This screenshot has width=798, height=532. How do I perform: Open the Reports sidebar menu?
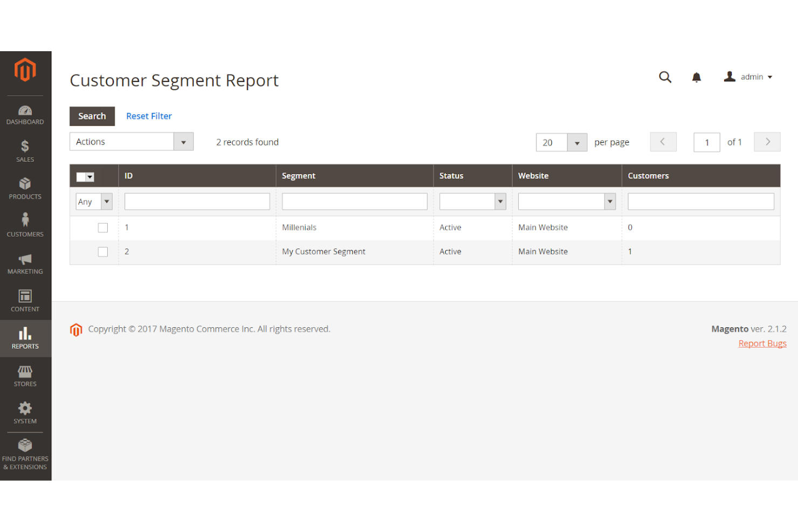point(25,338)
